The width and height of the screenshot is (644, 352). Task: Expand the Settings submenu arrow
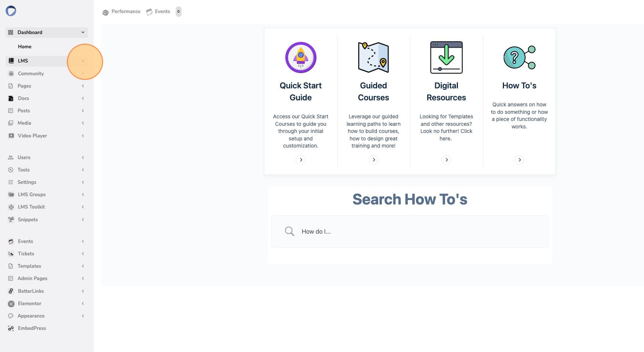[83, 182]
